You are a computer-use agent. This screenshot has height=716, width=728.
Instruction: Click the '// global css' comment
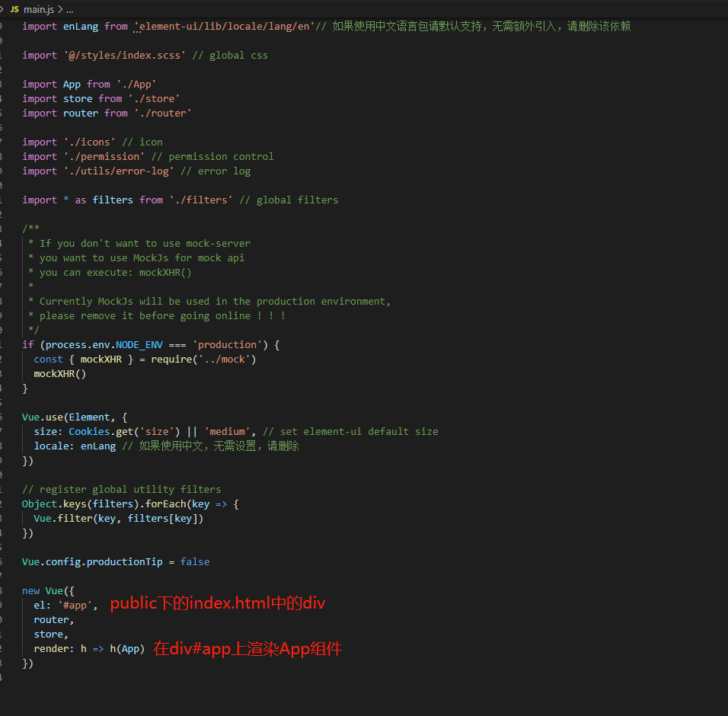click(230, 56)
